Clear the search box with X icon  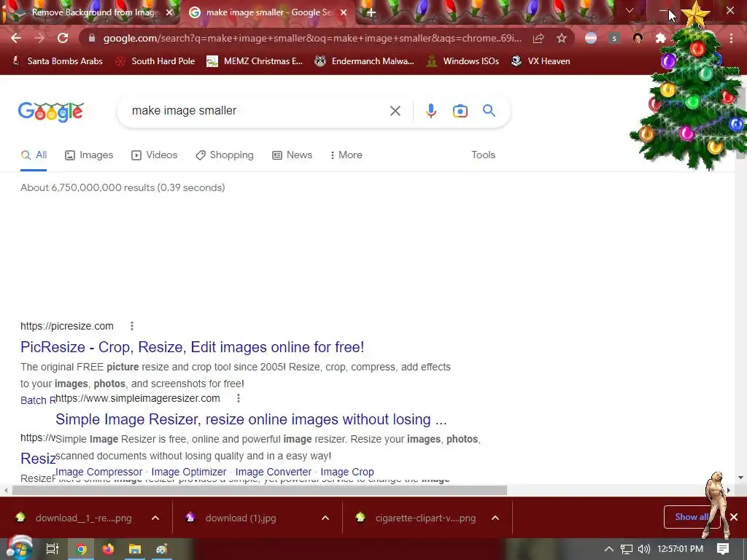[395, 111]
